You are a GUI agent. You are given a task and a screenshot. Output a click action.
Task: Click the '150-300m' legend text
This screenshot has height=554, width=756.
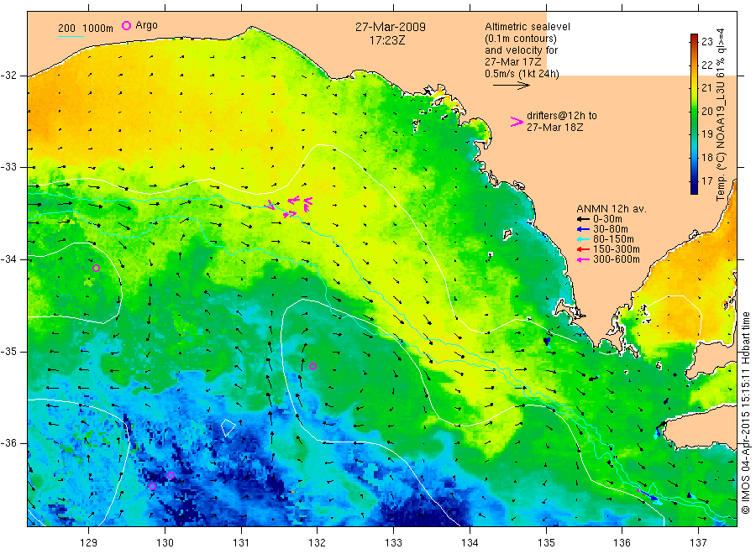coord(617,249)
